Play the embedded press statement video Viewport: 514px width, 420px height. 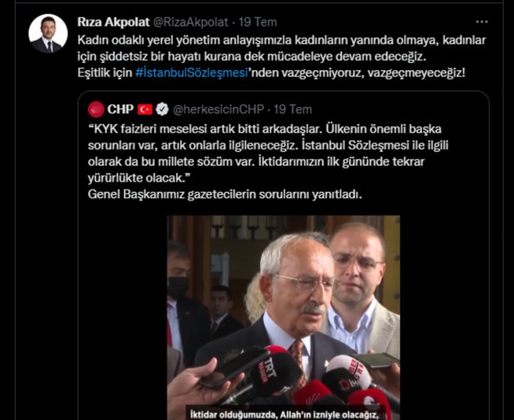point(283,317)
